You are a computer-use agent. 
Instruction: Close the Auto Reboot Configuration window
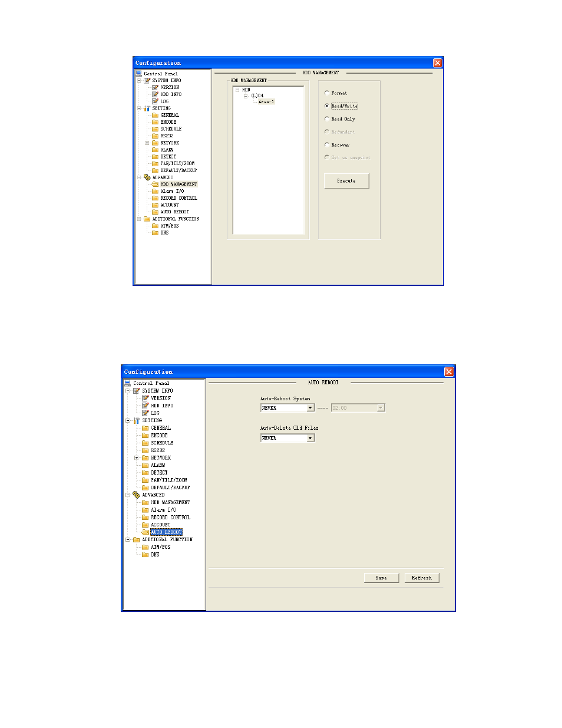click(x=449, y=372)
